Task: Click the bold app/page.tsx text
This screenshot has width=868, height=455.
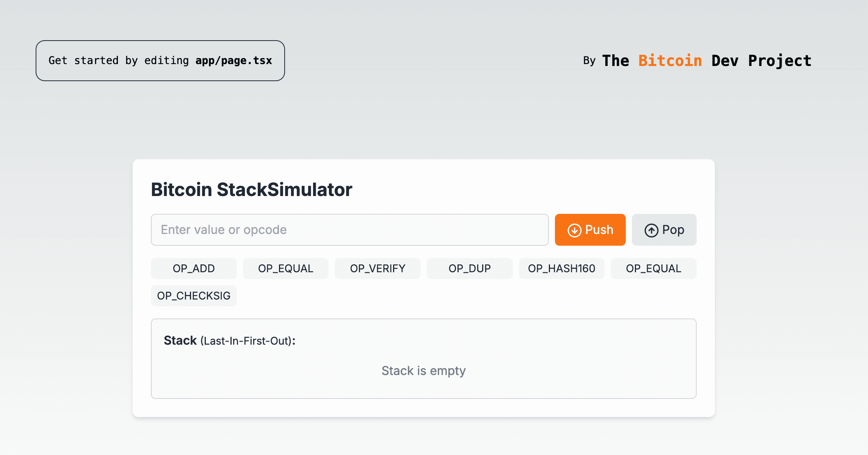Action: (x=233, y=61)
